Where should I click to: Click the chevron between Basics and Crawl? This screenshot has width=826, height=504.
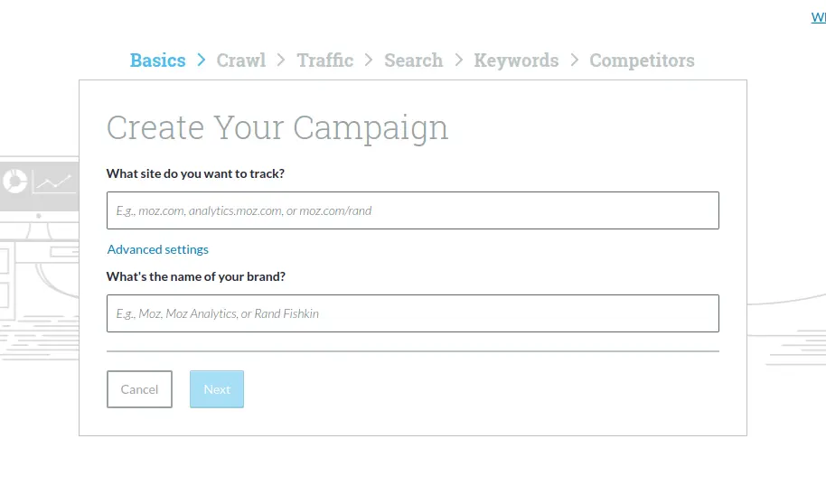point(202,60)
